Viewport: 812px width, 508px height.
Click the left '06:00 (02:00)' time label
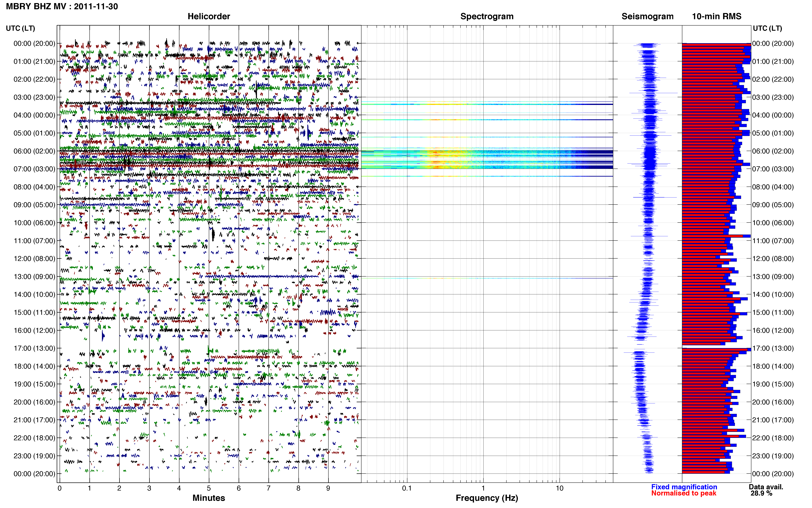34,151
